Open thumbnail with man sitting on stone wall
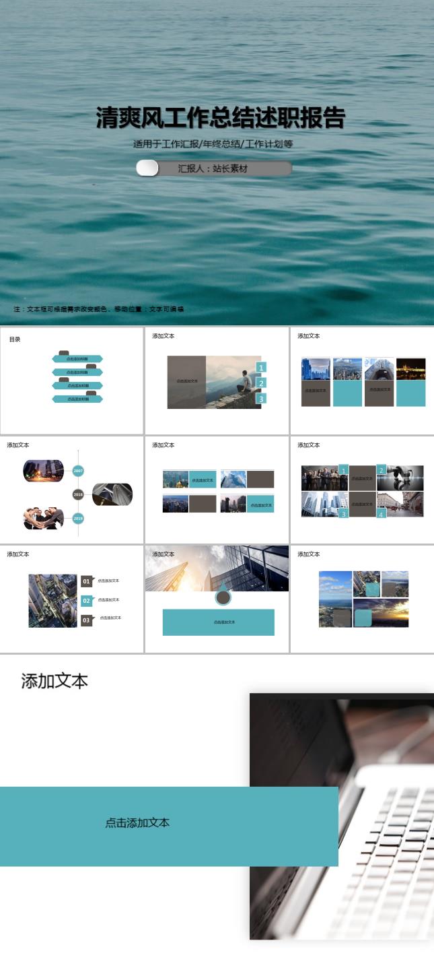The height and width of the screenshot is (980, 434). click(x=217, y=381)
